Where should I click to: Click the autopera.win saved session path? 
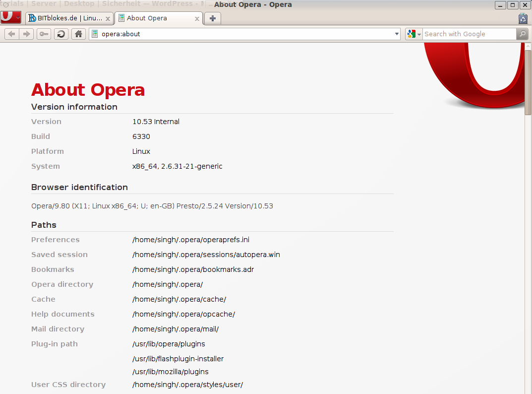tap(206, 255)
